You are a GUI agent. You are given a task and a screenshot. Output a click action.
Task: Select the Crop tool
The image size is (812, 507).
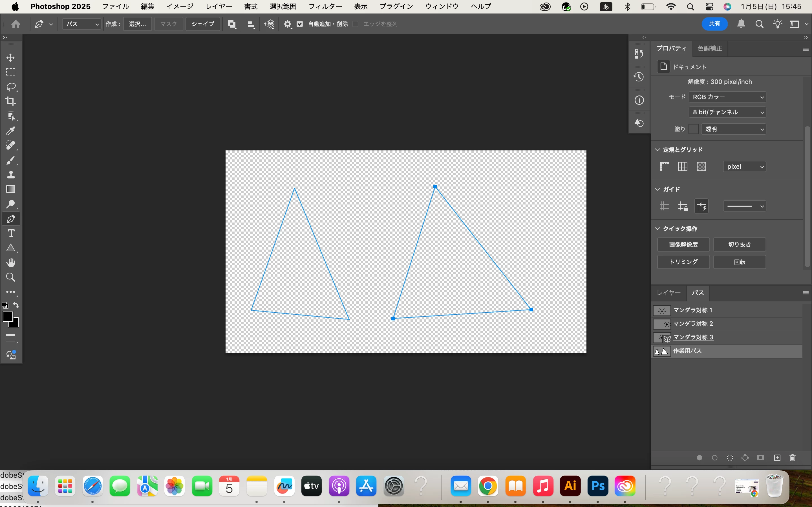tap(10, 101)
